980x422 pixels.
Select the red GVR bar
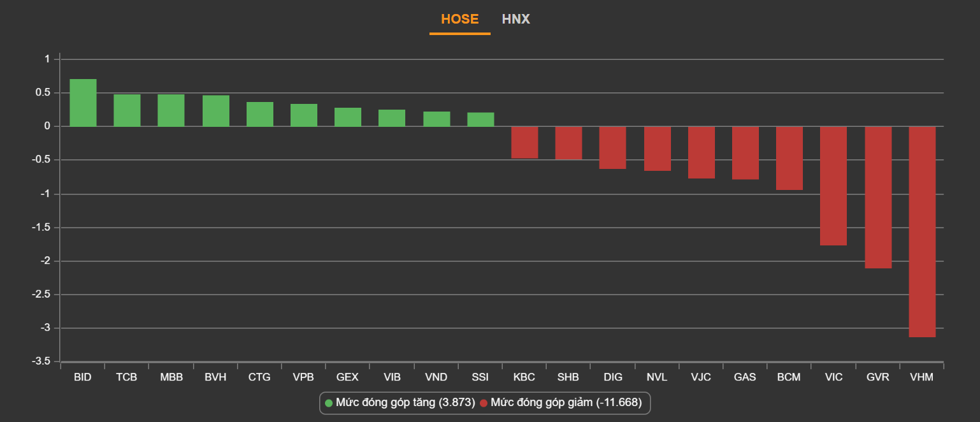(x=877, y=197)
